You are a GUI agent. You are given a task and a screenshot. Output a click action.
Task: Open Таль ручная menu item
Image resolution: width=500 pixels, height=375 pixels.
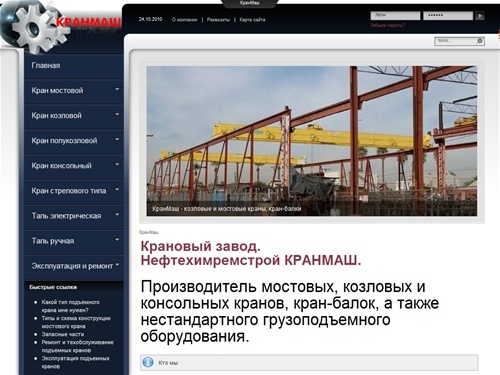[74, 241]
